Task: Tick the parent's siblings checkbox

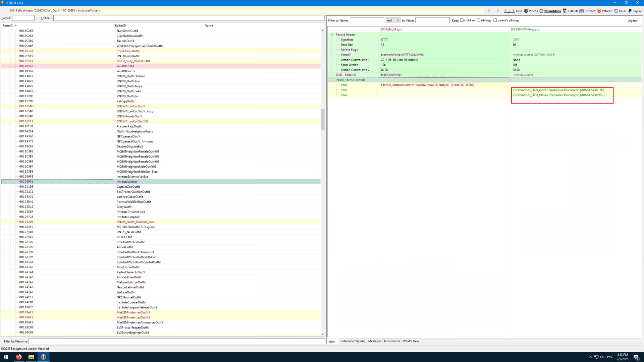Action: pos(495,20)
